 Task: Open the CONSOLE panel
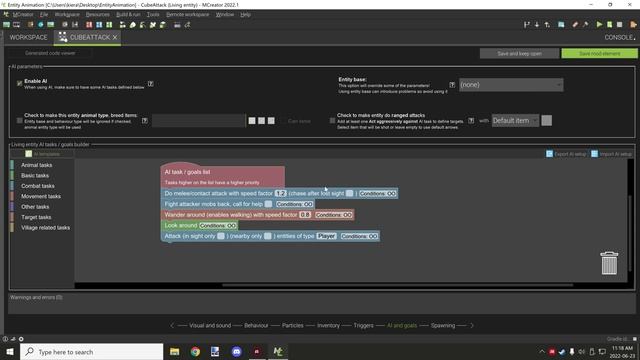(619, 37)
